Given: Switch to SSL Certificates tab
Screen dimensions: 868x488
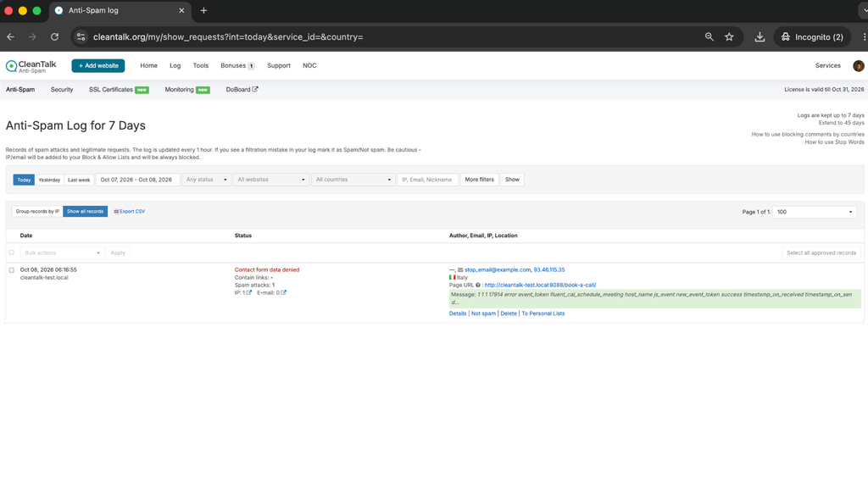Looking at the screenshot, I should point(119,90).
